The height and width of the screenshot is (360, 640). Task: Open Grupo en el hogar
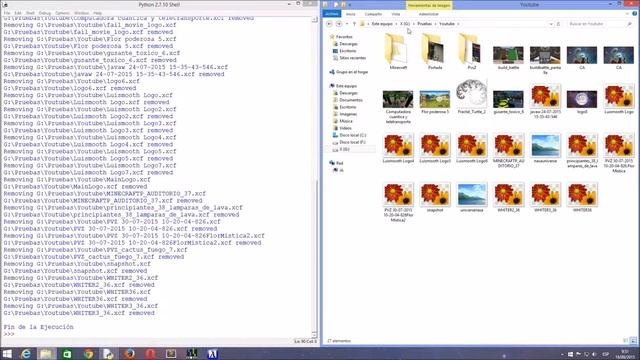[352, 72]
